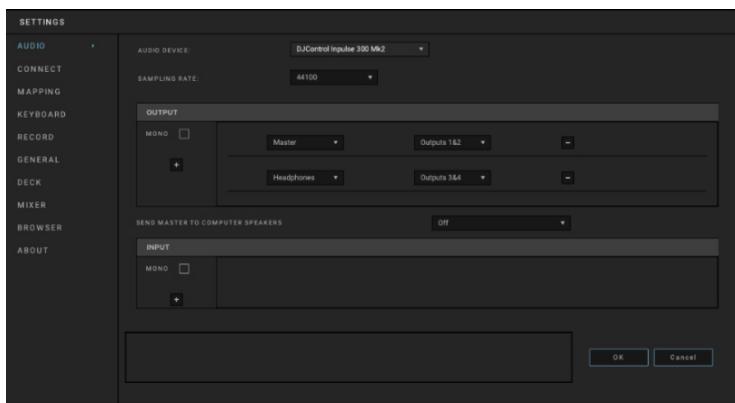The height and width of the screenshot is (403, 735).
Task: Open the Outputs 1&2 dropdown
Action: 452,142
